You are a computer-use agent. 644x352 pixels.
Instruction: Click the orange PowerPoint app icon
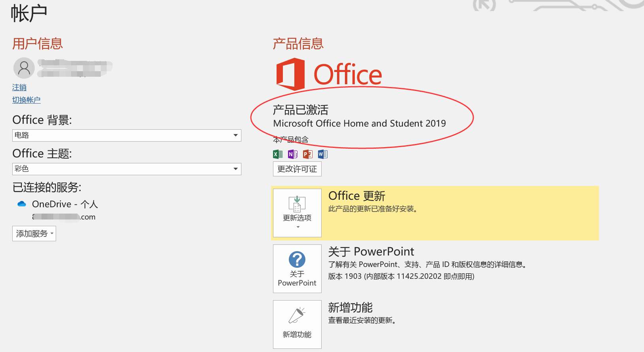pyautogui.click(x=307, y=154)
